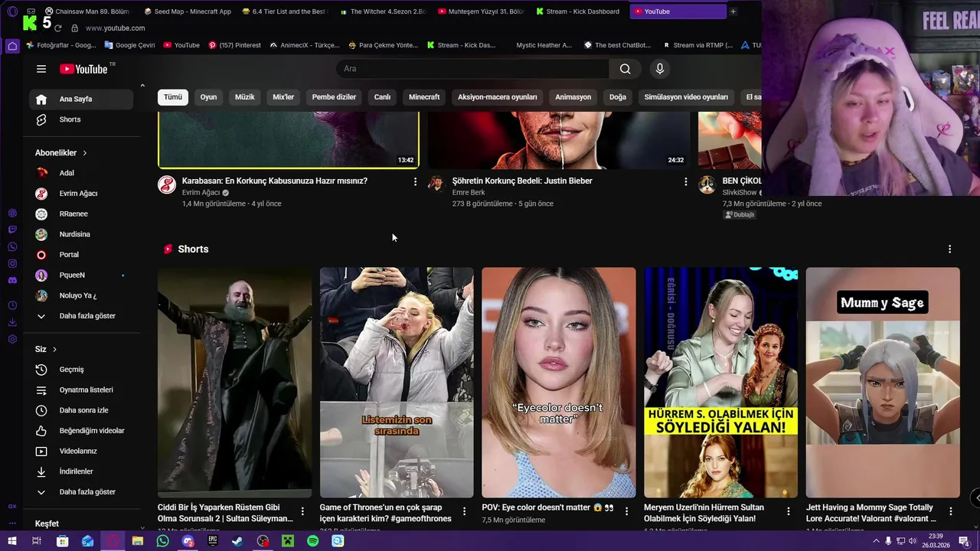Open more options for Karabasan video
The width and height of the screenshot is (980, 551).
pos(416,181)
